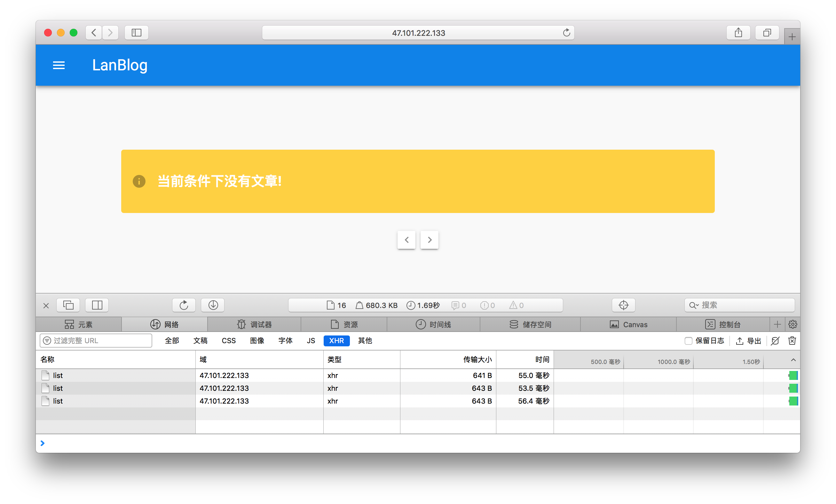Viewport: 836px width, 504px height.
Task: Show the Safari sidebar
Action: pos(136,33)
